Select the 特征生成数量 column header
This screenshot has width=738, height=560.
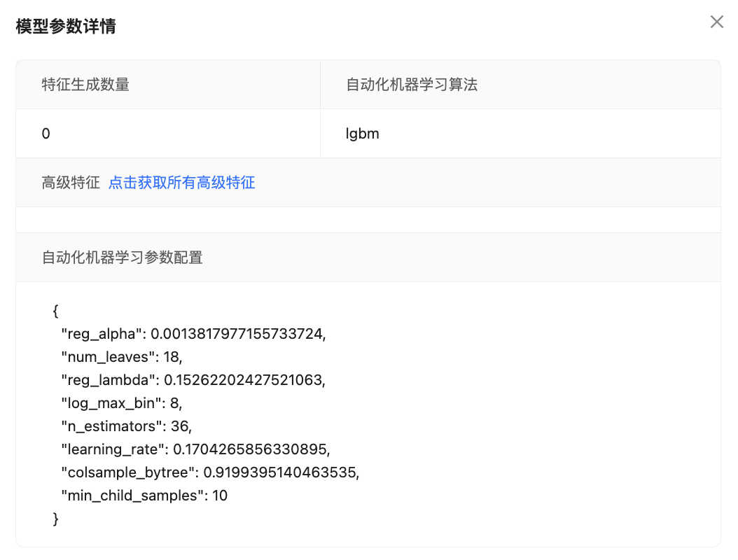point(85,85)
